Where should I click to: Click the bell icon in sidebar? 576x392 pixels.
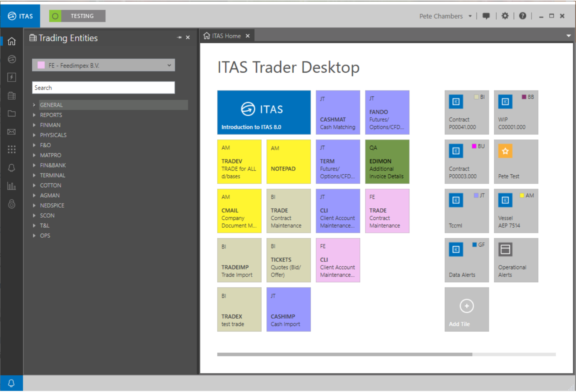click(12, 168)
